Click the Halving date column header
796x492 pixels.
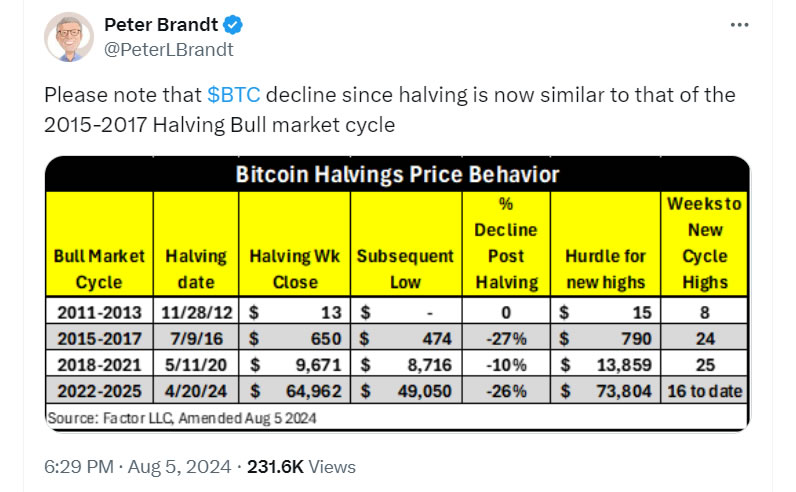pos(195,270)
